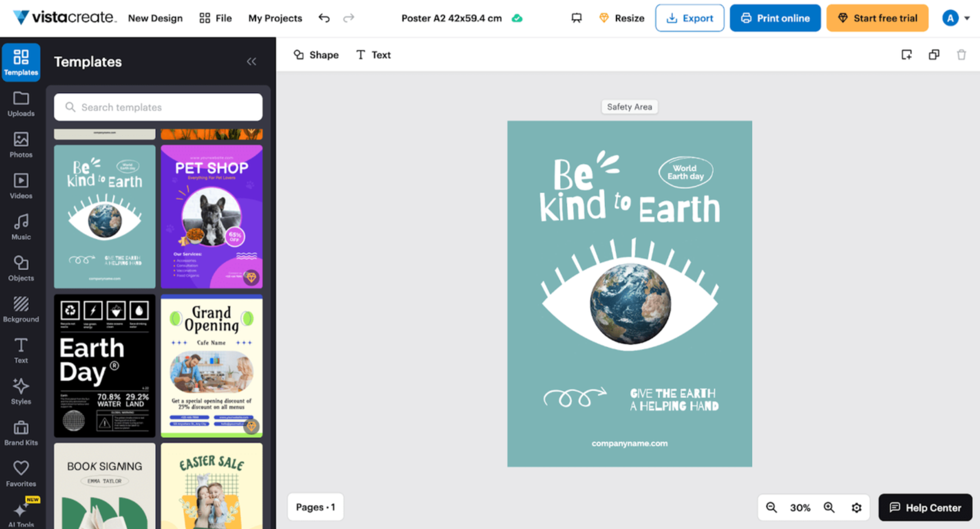This screenshot has width=980, height=529.
Task: Undo the last action
Action: click(324, 18)
